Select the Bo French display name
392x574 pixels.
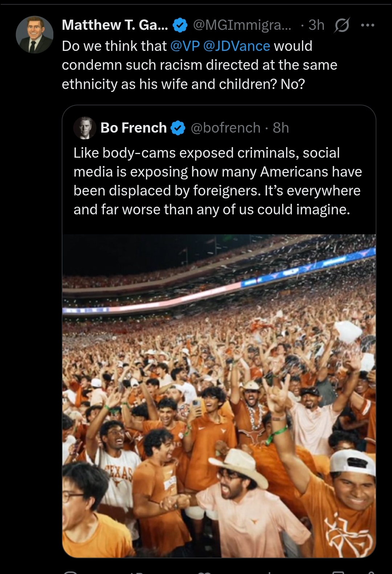pyautogui.click(x=133, y=128)
